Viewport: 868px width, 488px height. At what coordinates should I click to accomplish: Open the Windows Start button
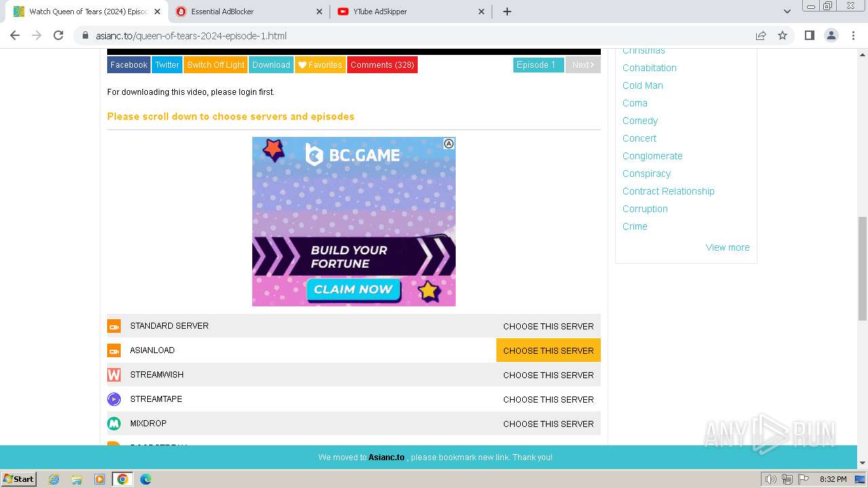pos(19,479)
